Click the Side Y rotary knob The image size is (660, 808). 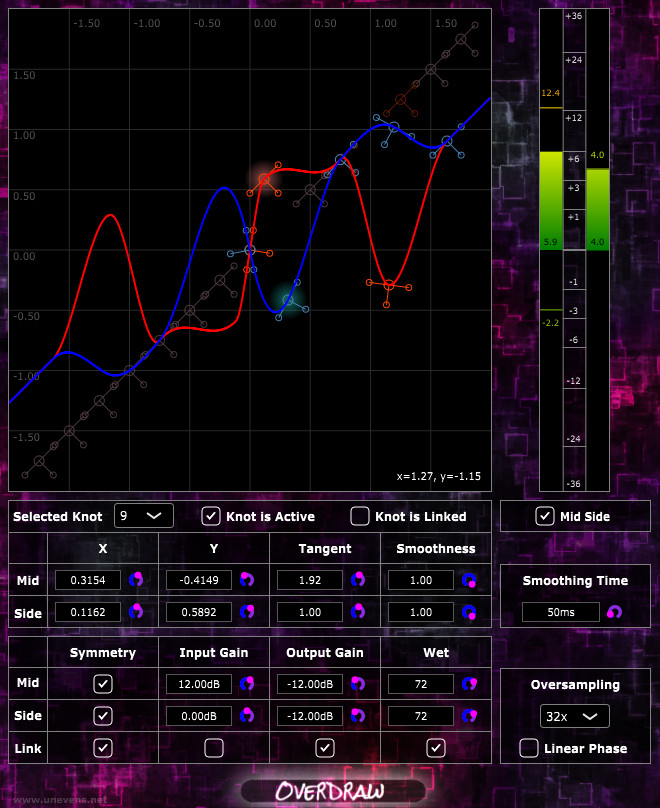click(x=247, y=612)
